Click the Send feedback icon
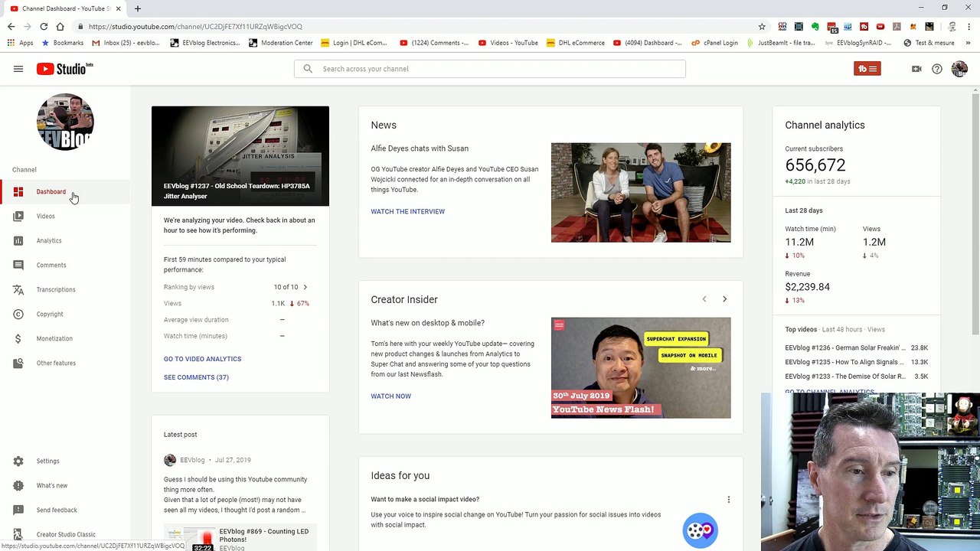Viewport: 980px width, 551px height. click(18, 510)
